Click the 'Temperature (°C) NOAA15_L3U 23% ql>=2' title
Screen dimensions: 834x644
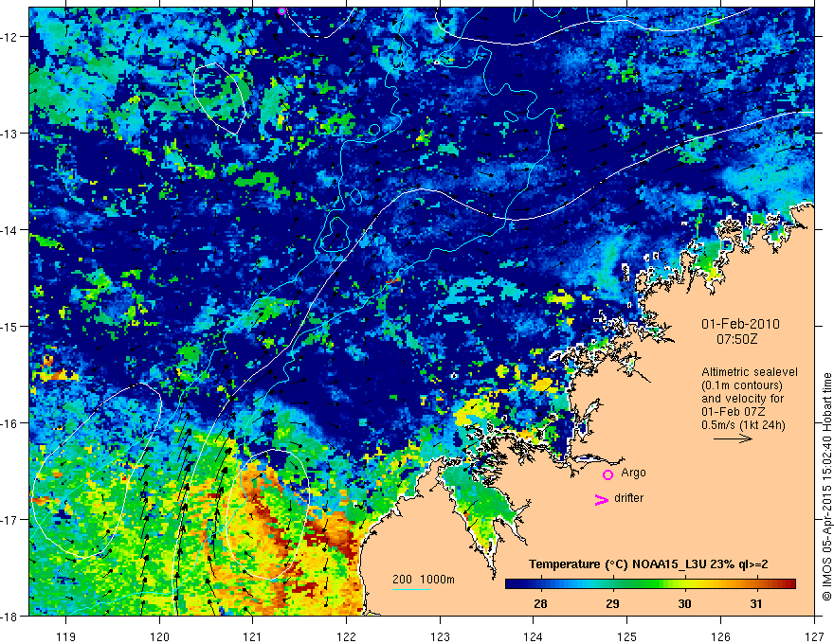click(648, 564)
